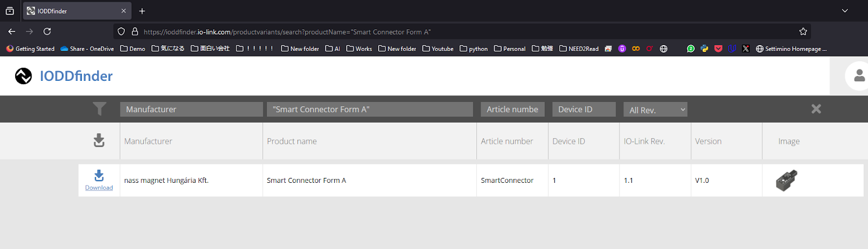This screenshot has height=249, width=868.
Task: Click the product name filter input field
Action: pos(370,109)
